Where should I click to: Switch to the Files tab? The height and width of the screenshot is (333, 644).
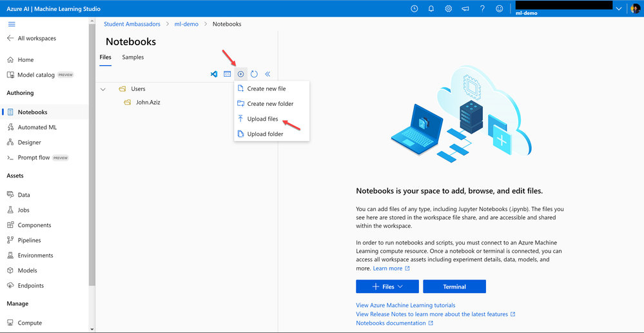(x=105, y=57)
